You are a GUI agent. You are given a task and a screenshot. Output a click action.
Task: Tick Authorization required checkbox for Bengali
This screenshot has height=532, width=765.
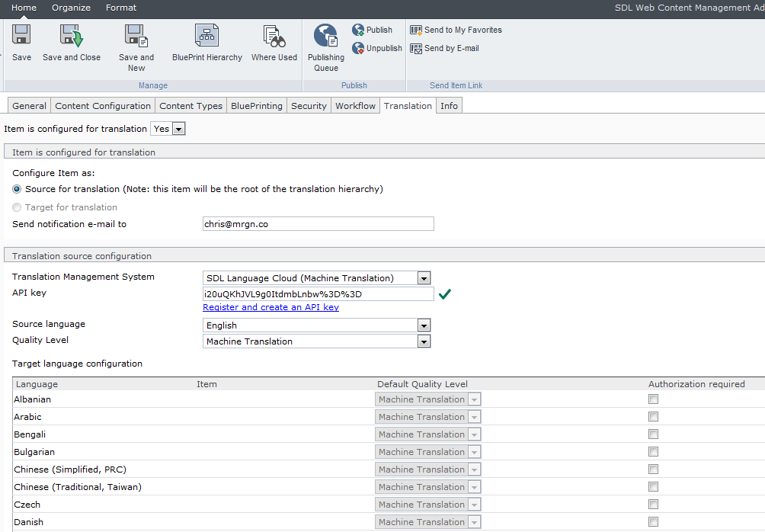click(x=653, y=434)
